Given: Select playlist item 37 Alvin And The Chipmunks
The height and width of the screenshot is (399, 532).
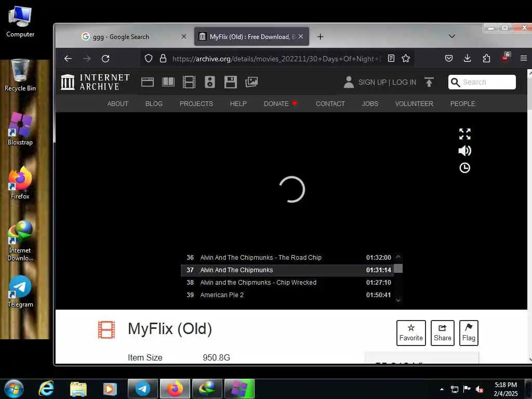Looking at the screenshot, I should pos(288,270).
